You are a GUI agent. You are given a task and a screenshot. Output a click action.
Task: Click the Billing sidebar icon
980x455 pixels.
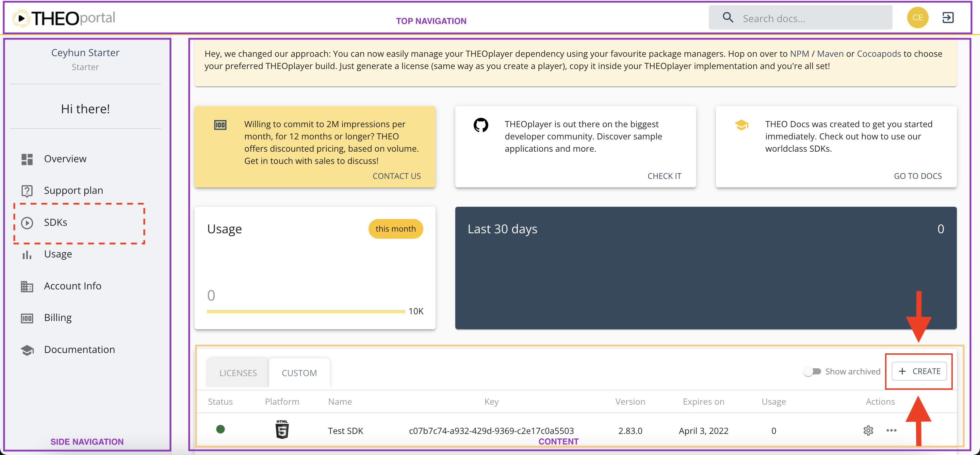[x=27, y=318]
